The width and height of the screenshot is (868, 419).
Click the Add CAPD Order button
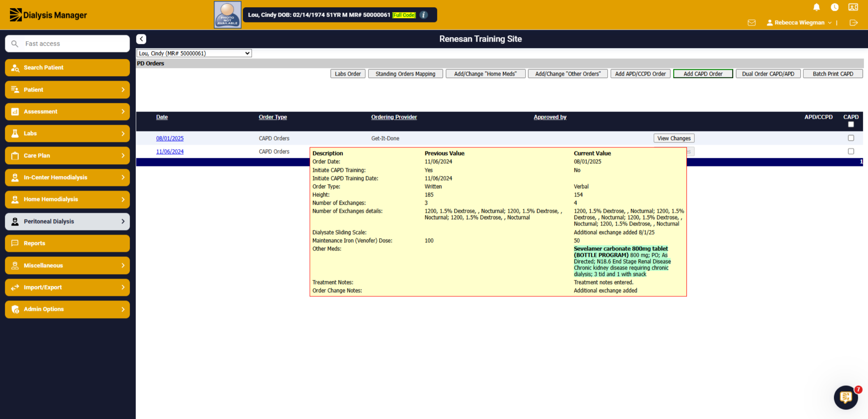tap(703, 74)
